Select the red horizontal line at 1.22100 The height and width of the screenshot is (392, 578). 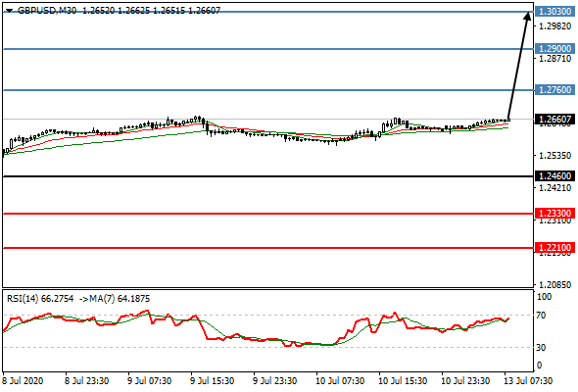268,248
